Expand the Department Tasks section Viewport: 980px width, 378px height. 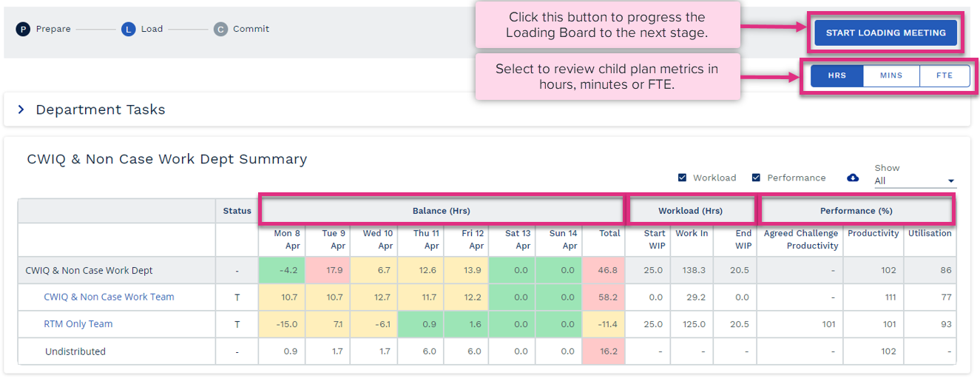pos(21,109)
